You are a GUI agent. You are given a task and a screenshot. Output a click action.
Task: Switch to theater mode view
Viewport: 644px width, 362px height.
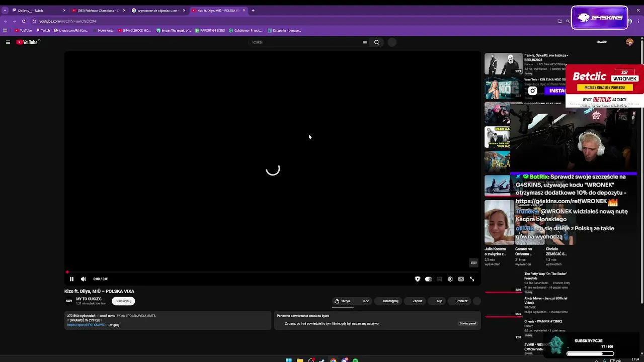pyautogui.click(x=461, y=279)
